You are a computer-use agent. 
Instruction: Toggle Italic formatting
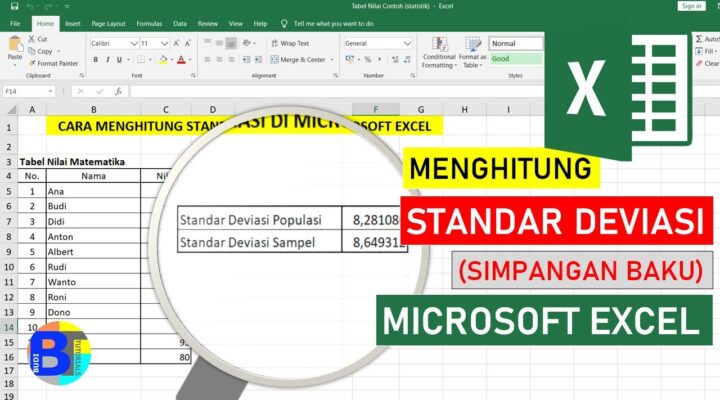coord(107,60)
